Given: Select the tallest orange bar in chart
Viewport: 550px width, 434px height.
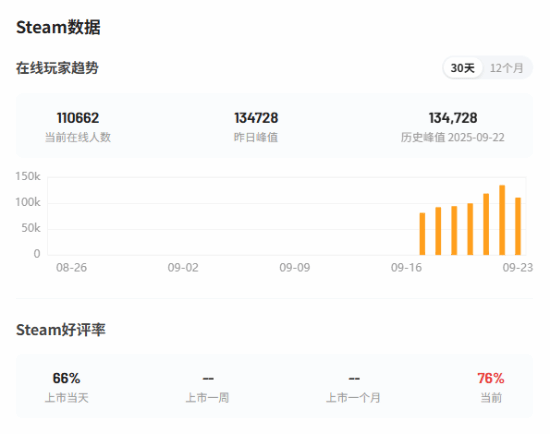Looking at the screenshot, I should [x=502, y=220].
